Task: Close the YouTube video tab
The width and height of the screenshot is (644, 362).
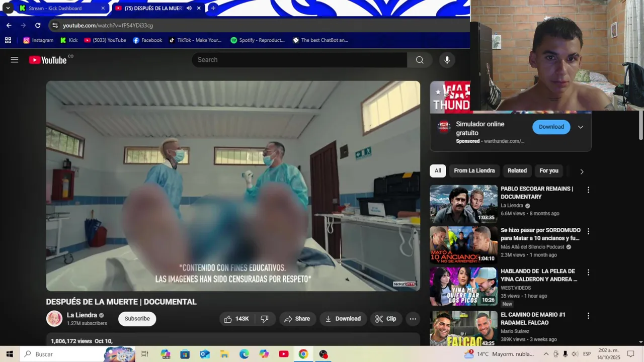Action: click(199, 8)
